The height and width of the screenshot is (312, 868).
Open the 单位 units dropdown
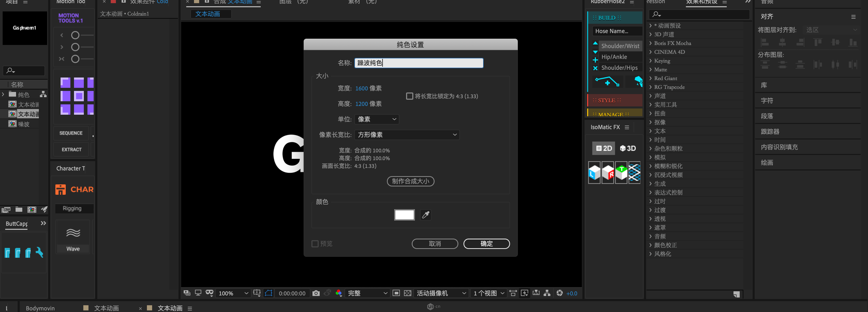(x=377, y=119)
